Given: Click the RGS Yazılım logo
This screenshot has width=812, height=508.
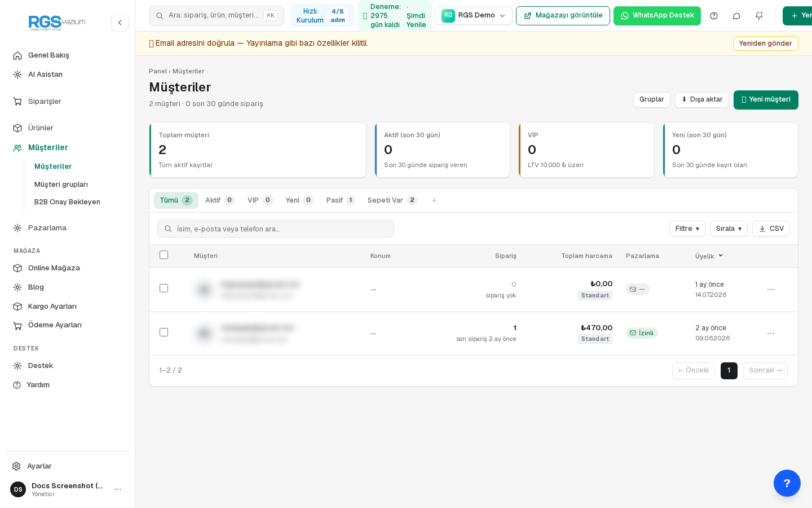Looking at the screenshot, I should tap(57, 23).
